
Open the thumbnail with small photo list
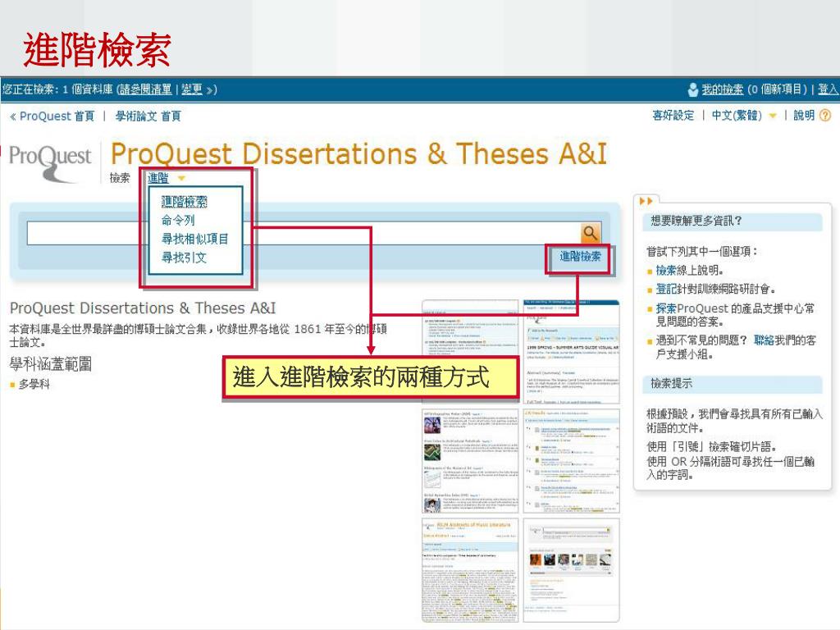point(470,461)
